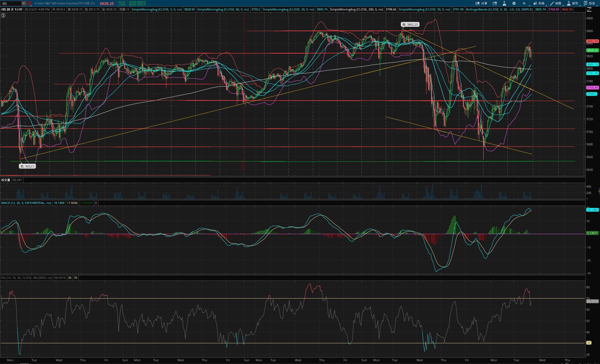This screenshot has width=600, height=364.
Task: Select SimpleMovingAvg (CLOSE, 5, 0, no) label
Action: pyautogui.click(x=157, y=9)
